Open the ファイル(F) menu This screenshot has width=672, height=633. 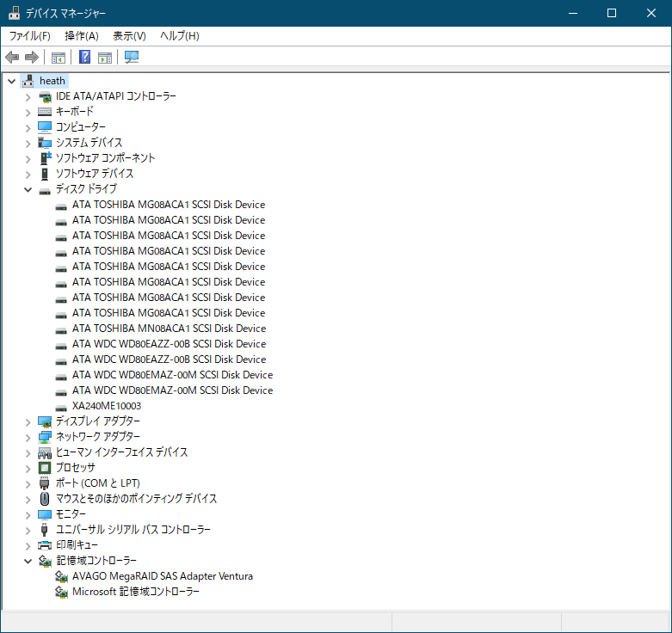click(x=30, y=36)
